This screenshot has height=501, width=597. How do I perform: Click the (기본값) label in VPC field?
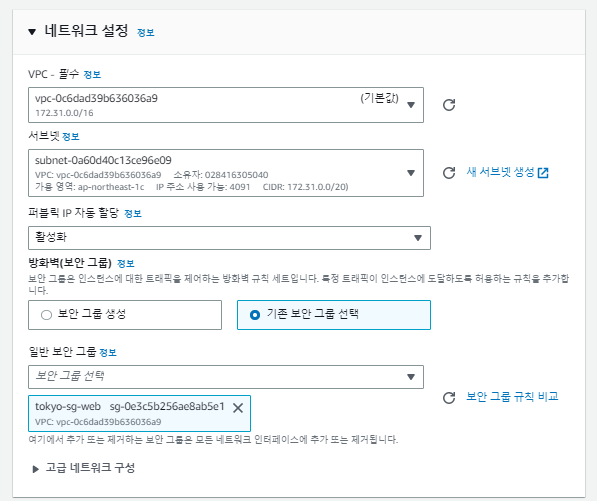click(379, 99)
